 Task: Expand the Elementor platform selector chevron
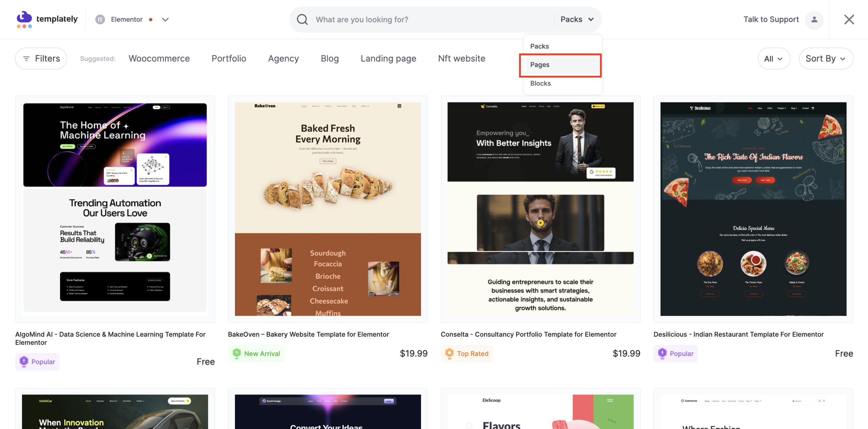click(165, 20)
